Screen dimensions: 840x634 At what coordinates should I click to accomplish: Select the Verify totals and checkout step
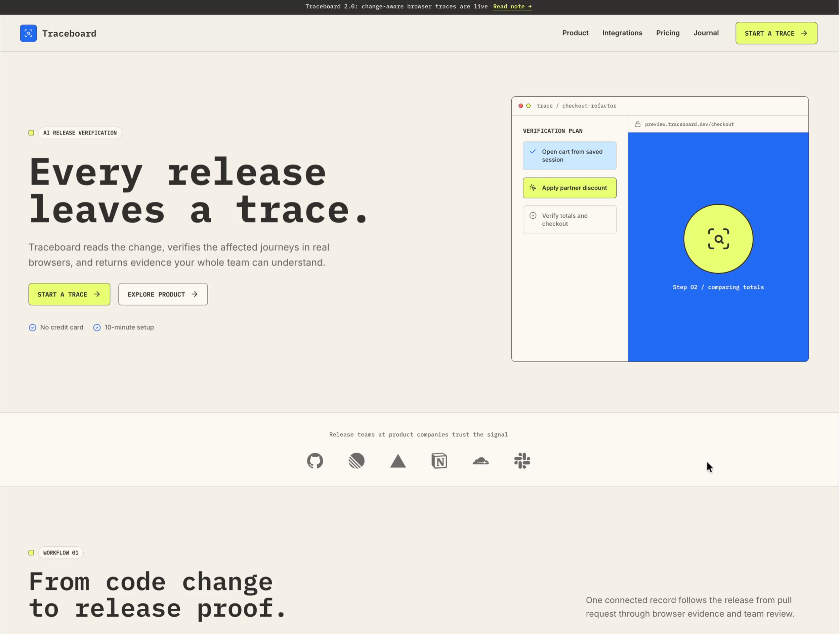(x=569, y=220)
